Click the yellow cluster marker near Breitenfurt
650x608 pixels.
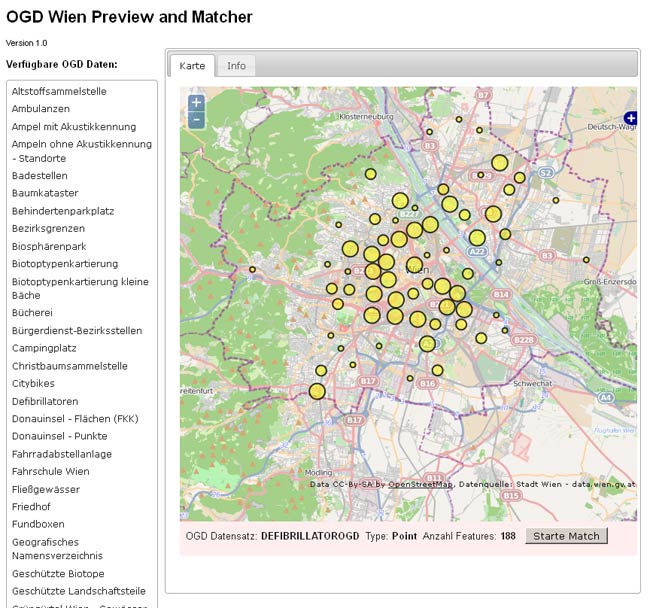(x=317, y=392)
